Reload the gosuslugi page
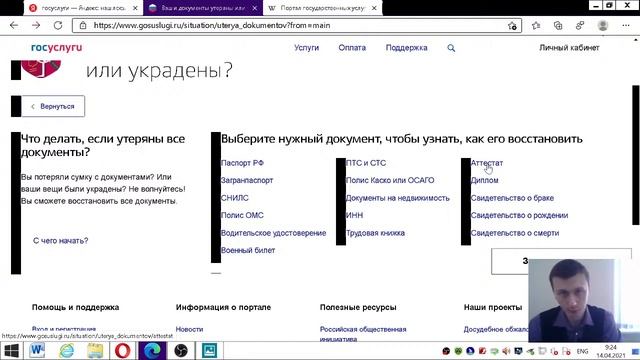 click(58, 25)
